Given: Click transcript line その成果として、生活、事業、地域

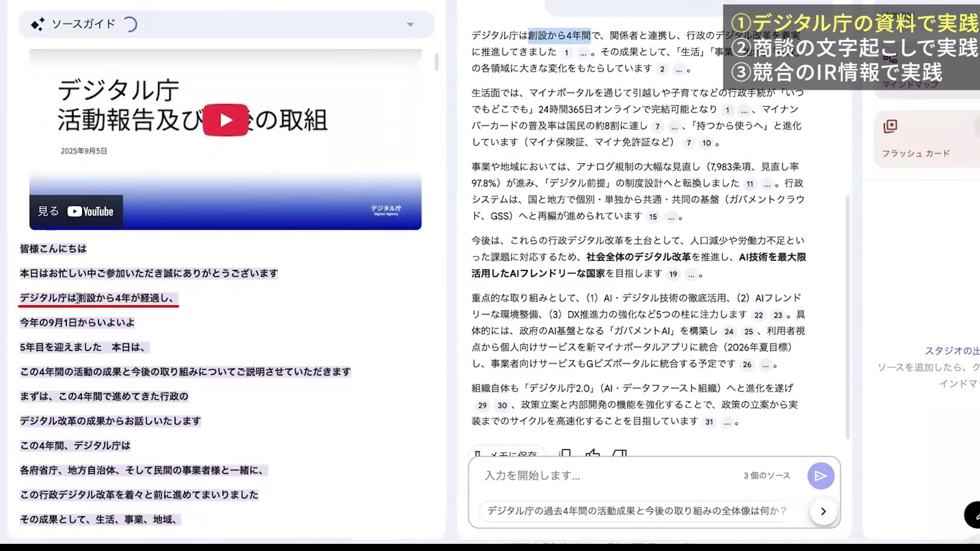Looking at the screenshot, I should point(100,519).
